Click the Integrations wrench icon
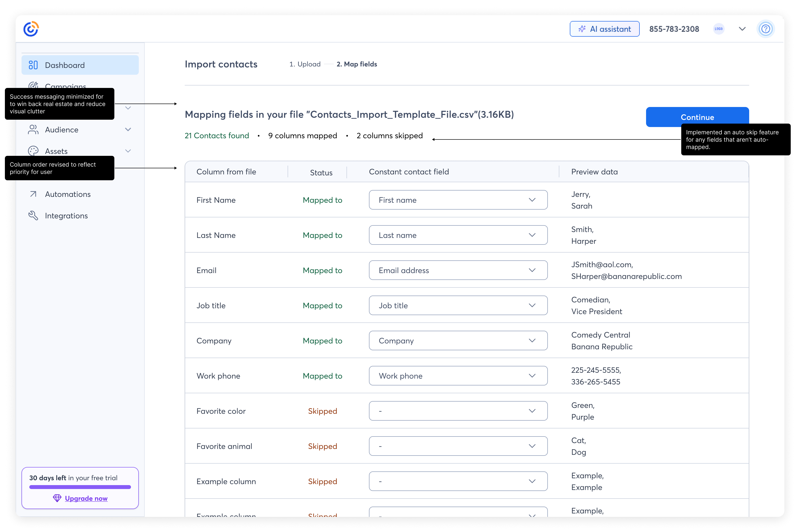 [x=33, y=215]
